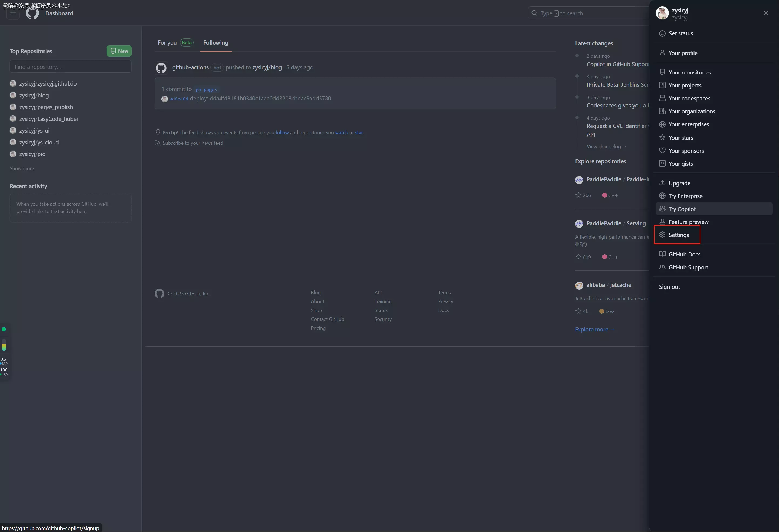The width and height of the screenshot is (779, 532).
Task: Star the alibaba jetcache repository
Action: tap(578, 311)
